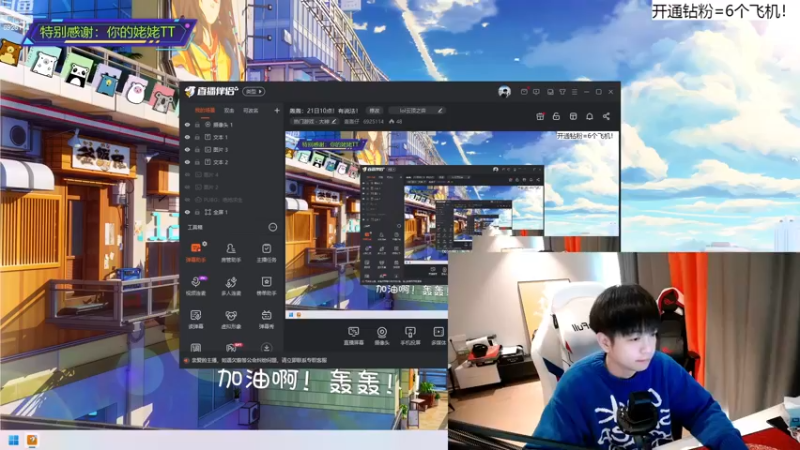Add a new scene with the plus icon
Viewport: 800px width, 450px height.
[277, 110]
